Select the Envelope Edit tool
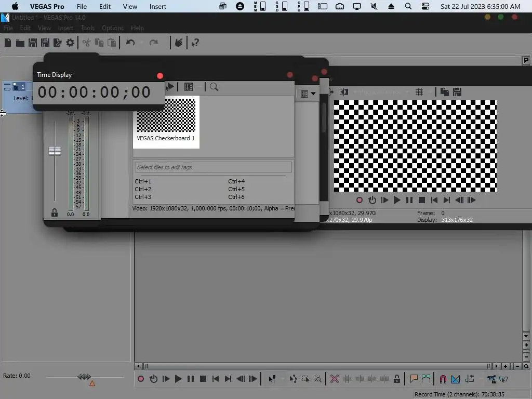Screen dimensions: 532x399 coord(293,379)
